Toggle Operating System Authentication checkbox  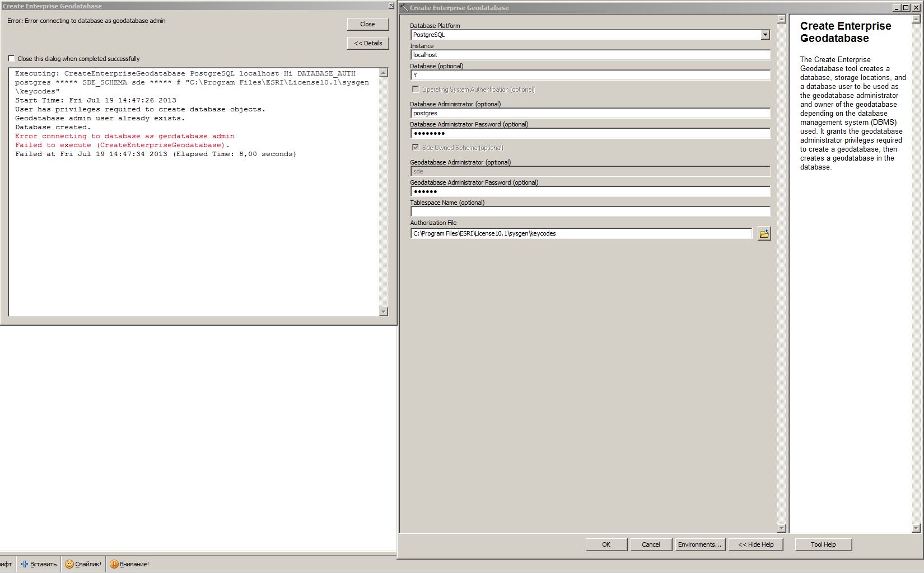(x=416, y=90)
